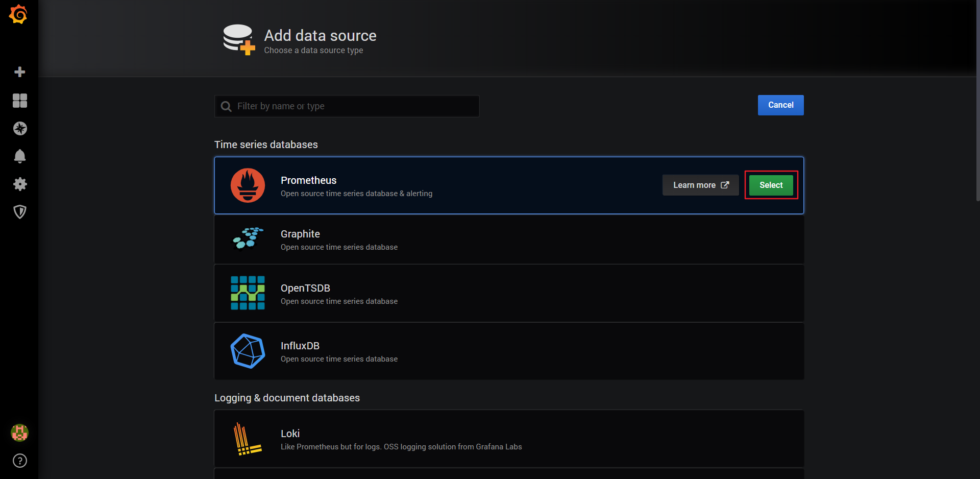Open the user profile avatar
The height and width of the screenshot is (479, 980).
[20, 433]
